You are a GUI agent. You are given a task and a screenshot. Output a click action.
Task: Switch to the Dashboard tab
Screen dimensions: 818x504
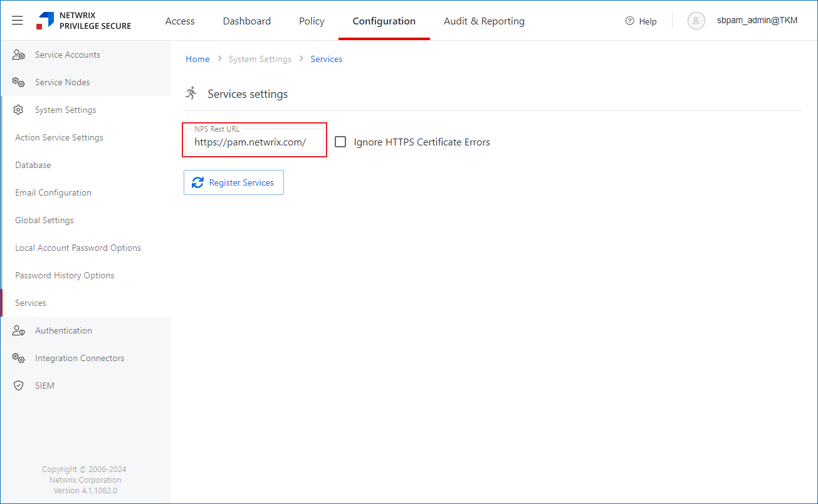coord(246,21)
